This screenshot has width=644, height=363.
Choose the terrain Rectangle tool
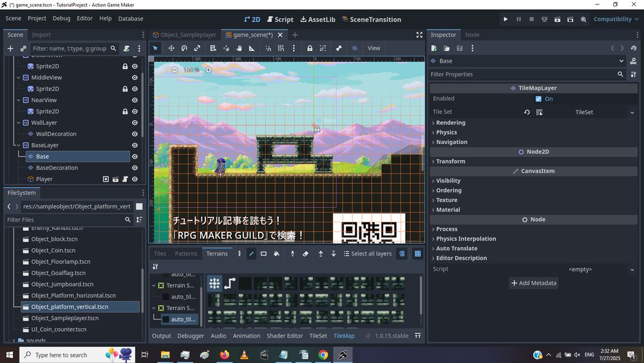click(263, 253)
